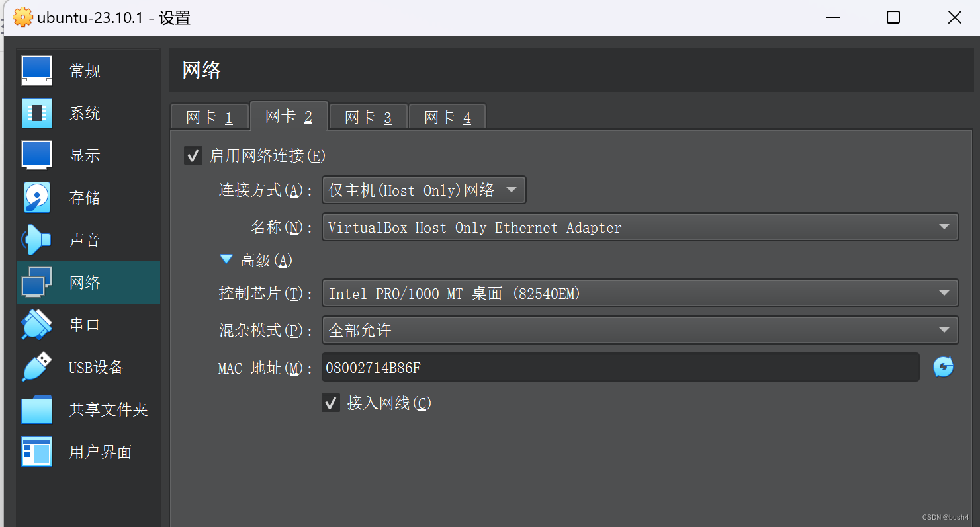The width and height of the screenshot is (980, 527).
Task: Open the USB设备 settings category
Action: 89,367
